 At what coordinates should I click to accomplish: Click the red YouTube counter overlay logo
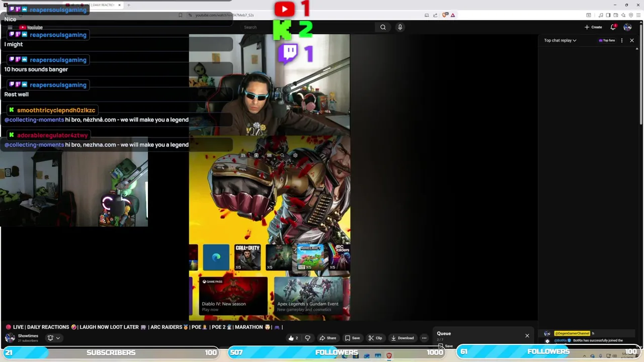285,9
